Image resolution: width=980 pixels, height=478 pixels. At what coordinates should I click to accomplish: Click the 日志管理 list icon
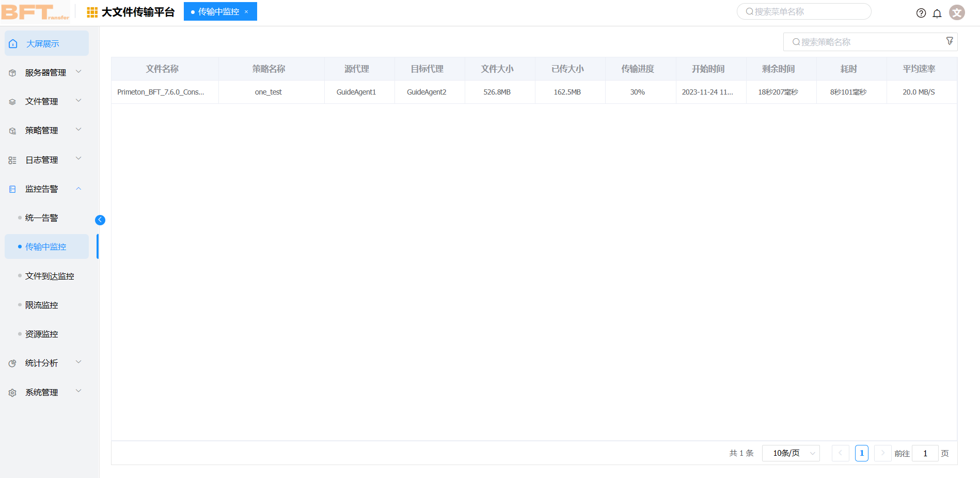[x=12, y=160]
